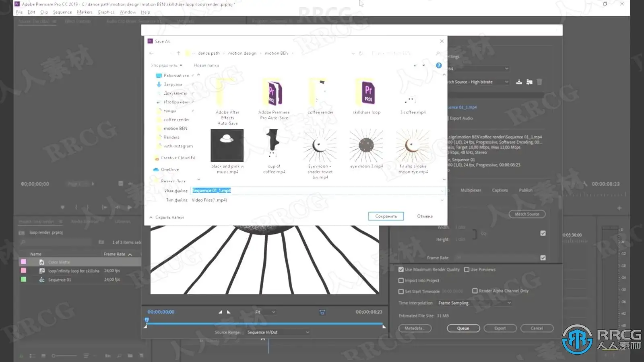Toggle the Frame Rate match source checkbox
The image size is (644, 362).
(x=543, y=258)
